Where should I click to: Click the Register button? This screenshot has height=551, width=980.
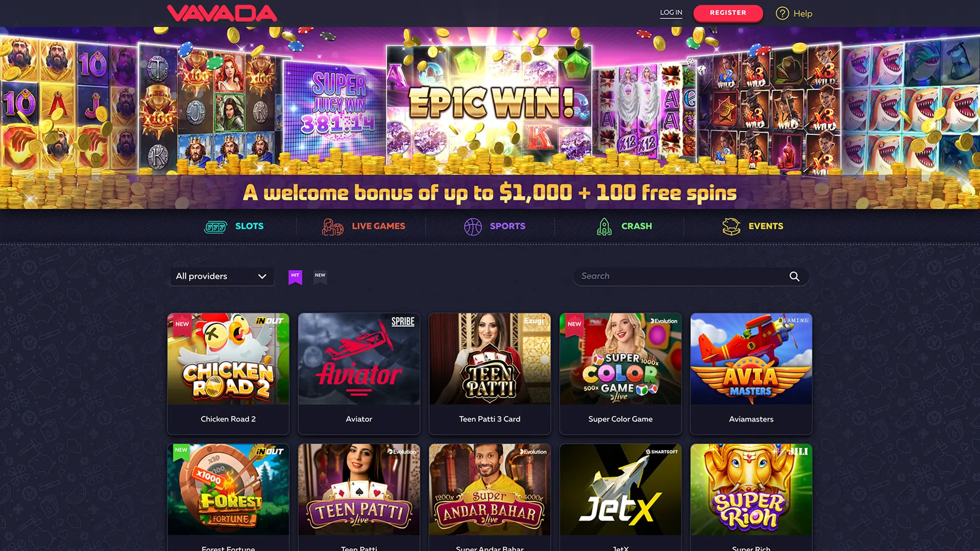[728, 13]
